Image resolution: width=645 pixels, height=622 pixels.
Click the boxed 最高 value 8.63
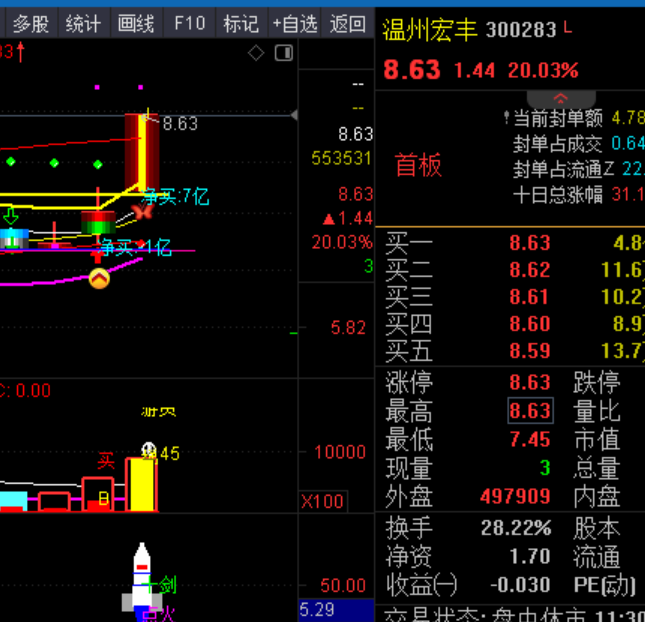point(530,410)
